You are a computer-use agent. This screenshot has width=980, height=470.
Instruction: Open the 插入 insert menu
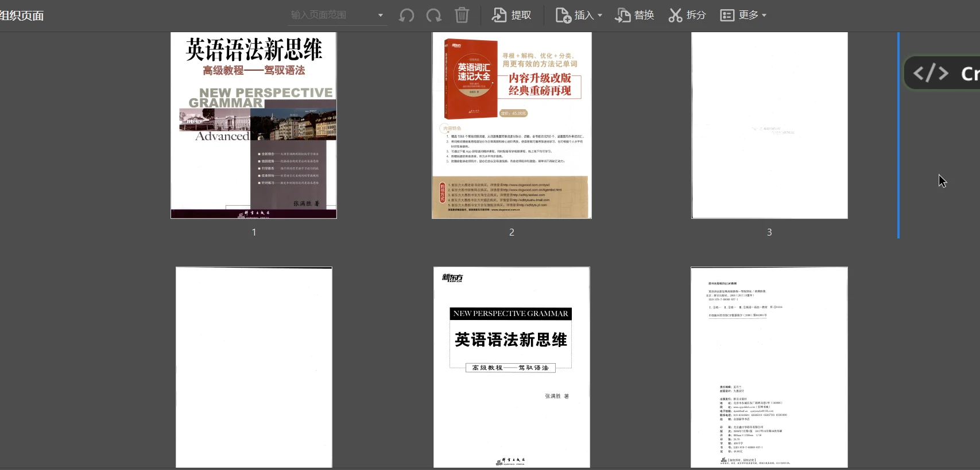pyautogui.click(x=578, y=15)
